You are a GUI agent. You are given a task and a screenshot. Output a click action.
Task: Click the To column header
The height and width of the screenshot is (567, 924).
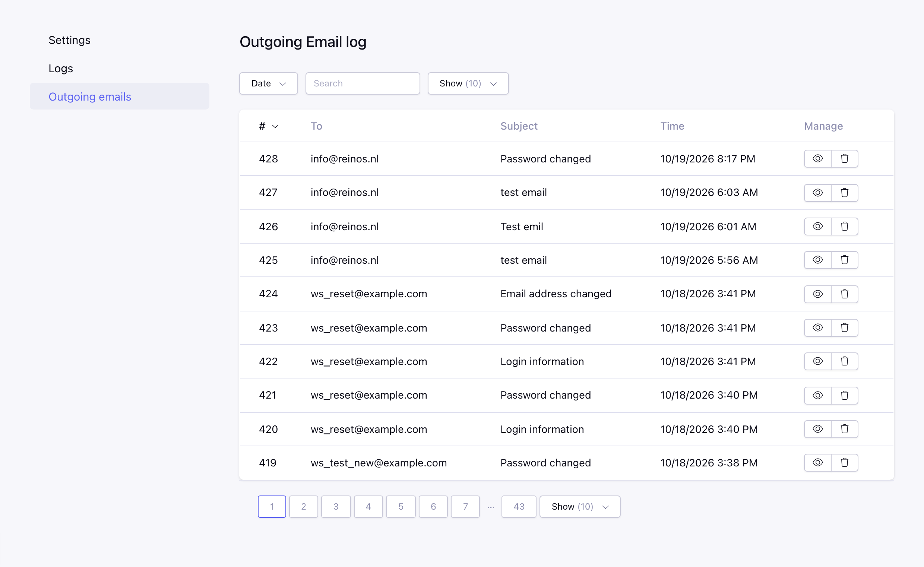pos(316,126)
